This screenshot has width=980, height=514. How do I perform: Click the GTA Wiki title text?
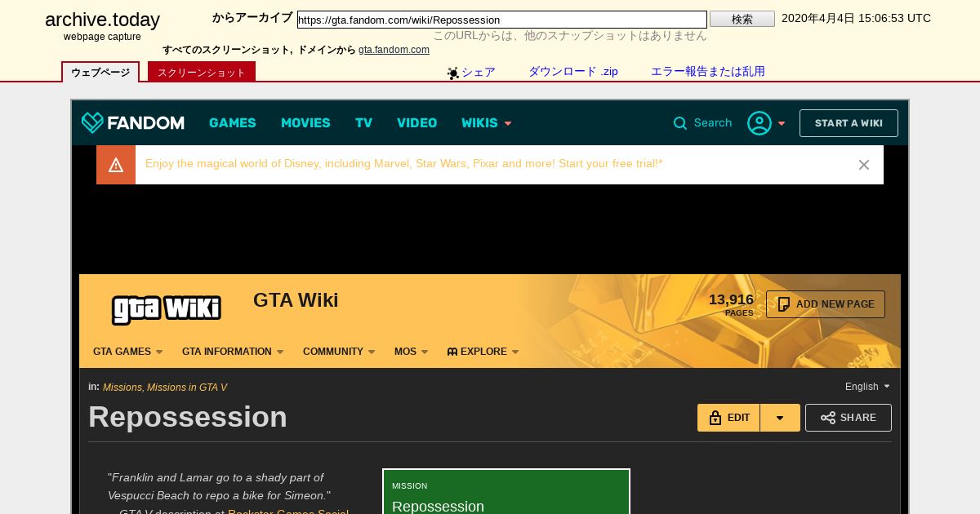tap(296, 300)
